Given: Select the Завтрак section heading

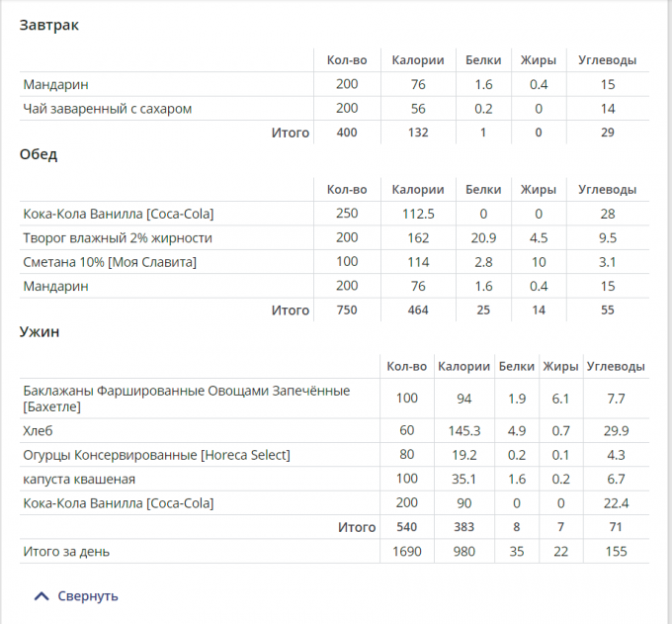Looking at the screenshot, I should coord(49,26).
